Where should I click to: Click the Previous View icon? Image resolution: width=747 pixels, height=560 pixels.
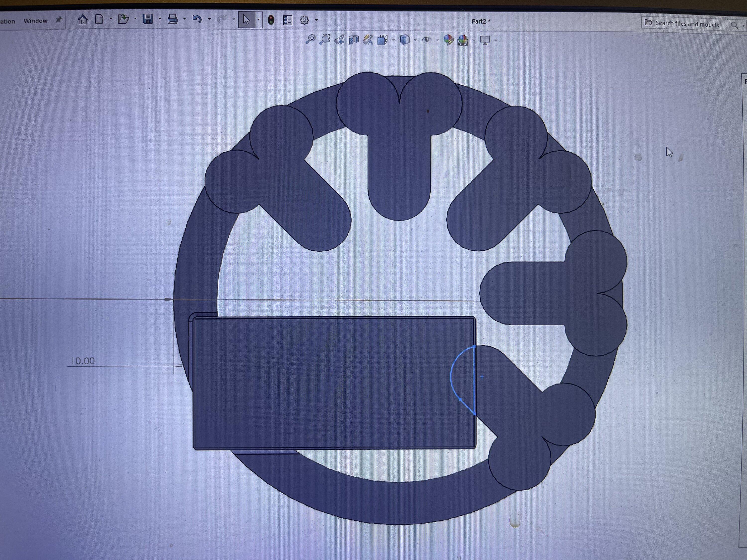click(339, 40)
